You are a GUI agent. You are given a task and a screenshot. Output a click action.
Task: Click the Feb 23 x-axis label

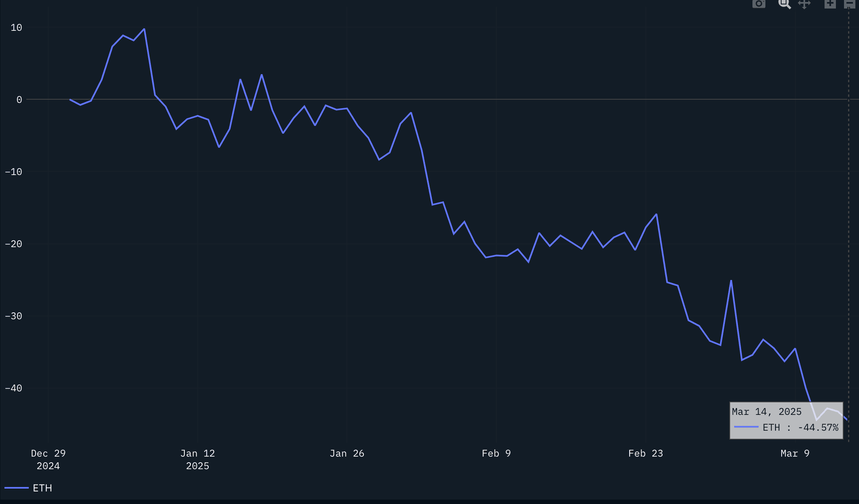(x=645, y=453)
